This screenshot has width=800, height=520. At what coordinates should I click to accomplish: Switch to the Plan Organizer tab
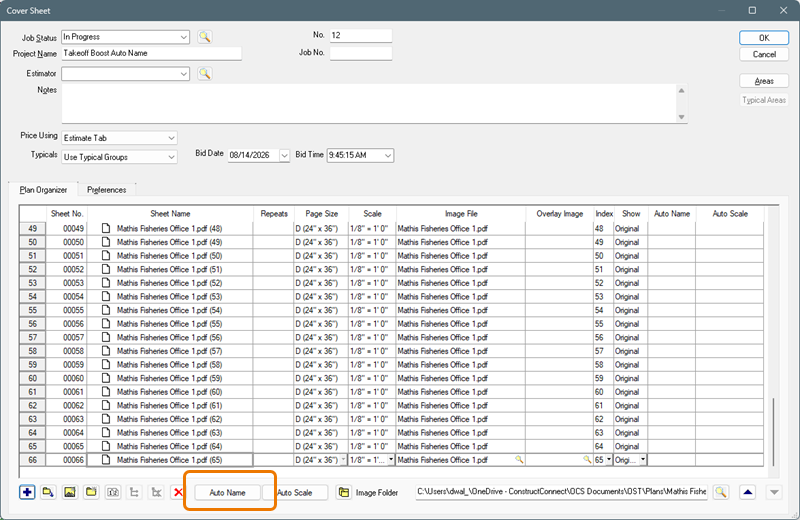pos(43,190)
